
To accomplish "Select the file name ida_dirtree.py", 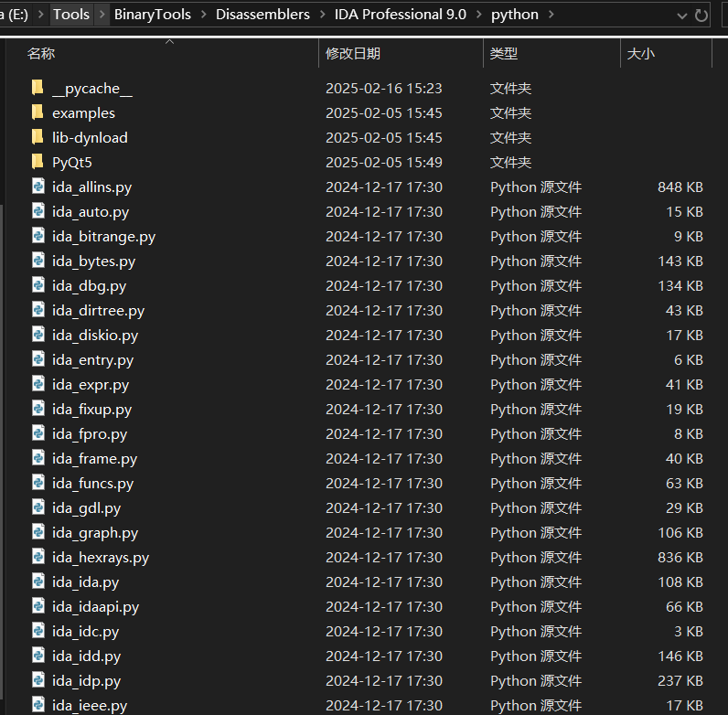I will [x=98, y=311].
